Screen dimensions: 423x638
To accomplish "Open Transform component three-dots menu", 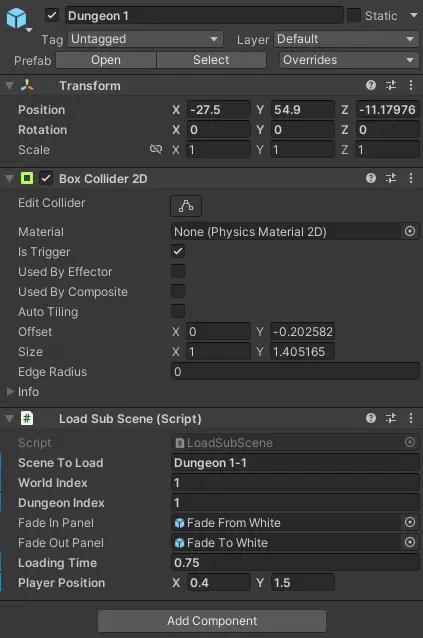I will (411, 85).
